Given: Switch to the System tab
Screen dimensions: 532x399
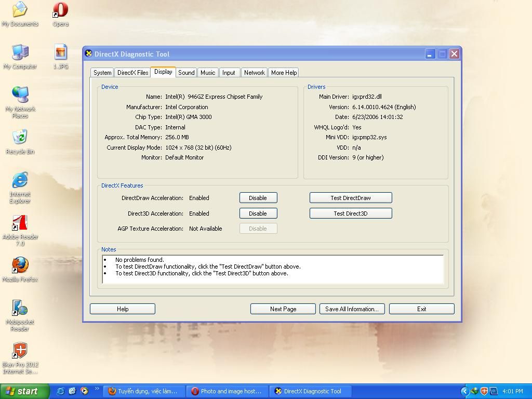Looking at the screenshot, I should click(x=102, y=73).
